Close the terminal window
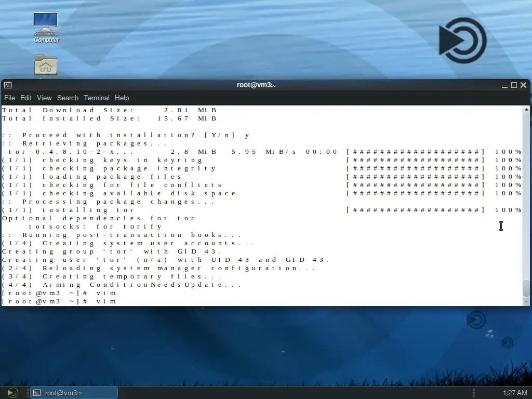Screen dimensions: 532x399 pyautogui.click(x=524, y=85)
